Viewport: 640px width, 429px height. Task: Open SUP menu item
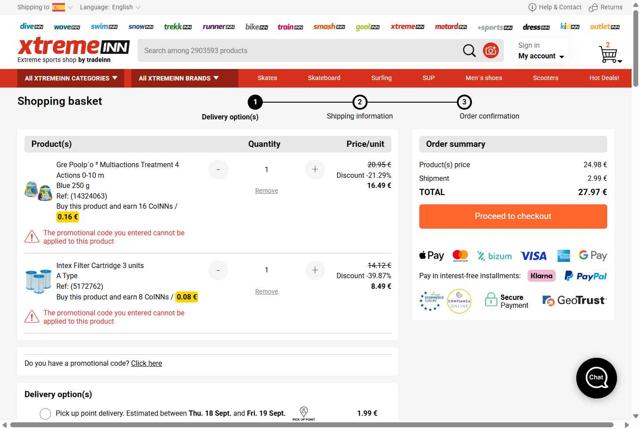[x=429, y=78]
